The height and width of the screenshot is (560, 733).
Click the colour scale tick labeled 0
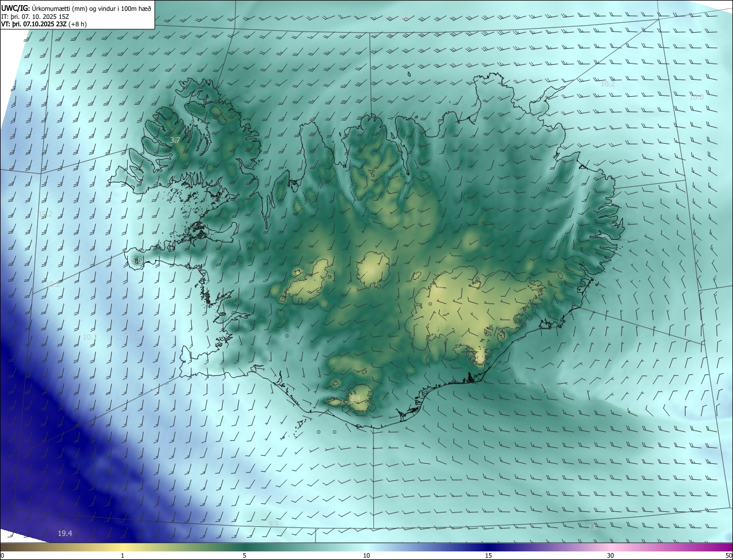[x=2, y=555]
